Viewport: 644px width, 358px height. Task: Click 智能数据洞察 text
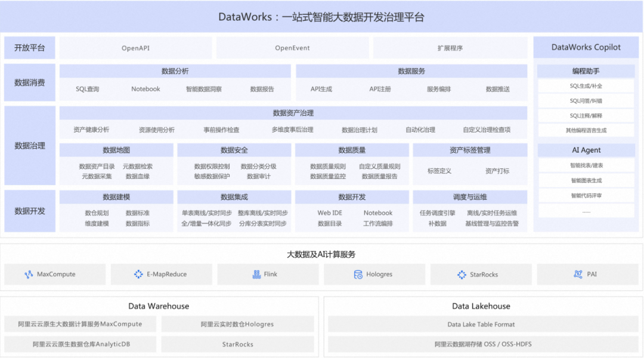204,89
